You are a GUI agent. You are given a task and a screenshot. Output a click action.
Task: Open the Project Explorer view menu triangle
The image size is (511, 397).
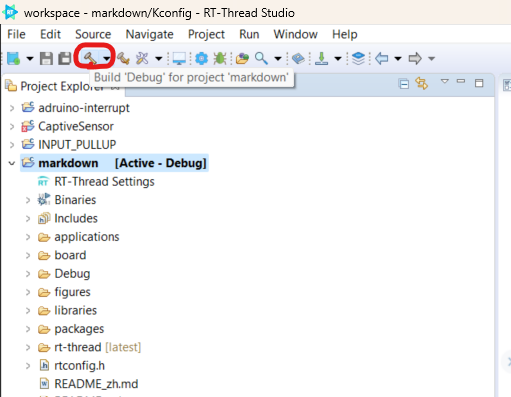coord(445,81)
